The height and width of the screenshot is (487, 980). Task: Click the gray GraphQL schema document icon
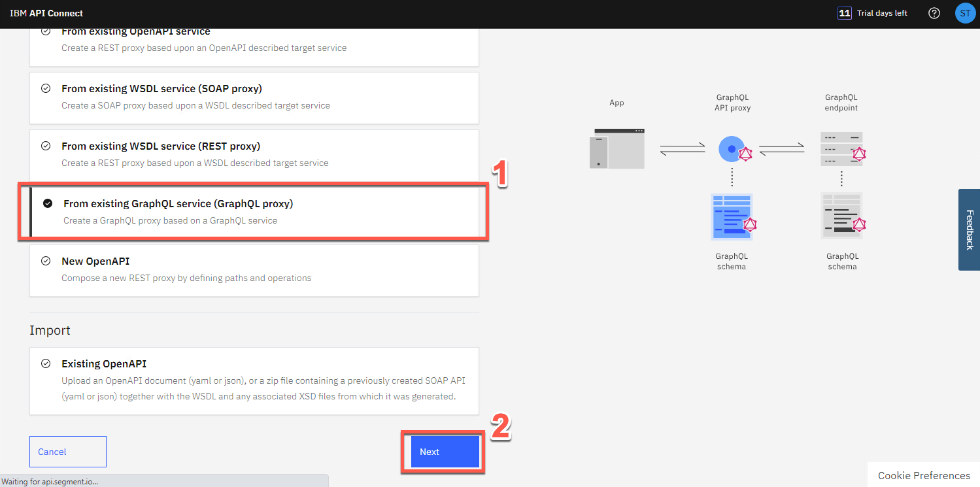pos(841,216)
